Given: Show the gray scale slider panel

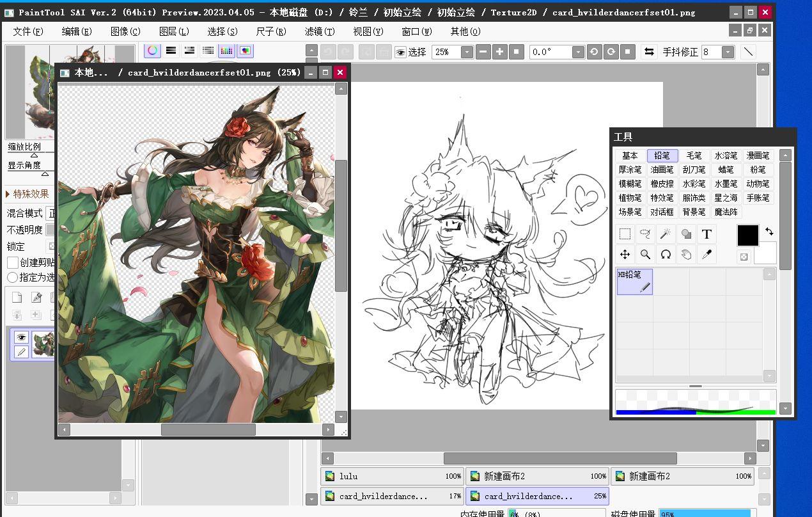Looking at the screenshot, I should [x=208, y=51].
